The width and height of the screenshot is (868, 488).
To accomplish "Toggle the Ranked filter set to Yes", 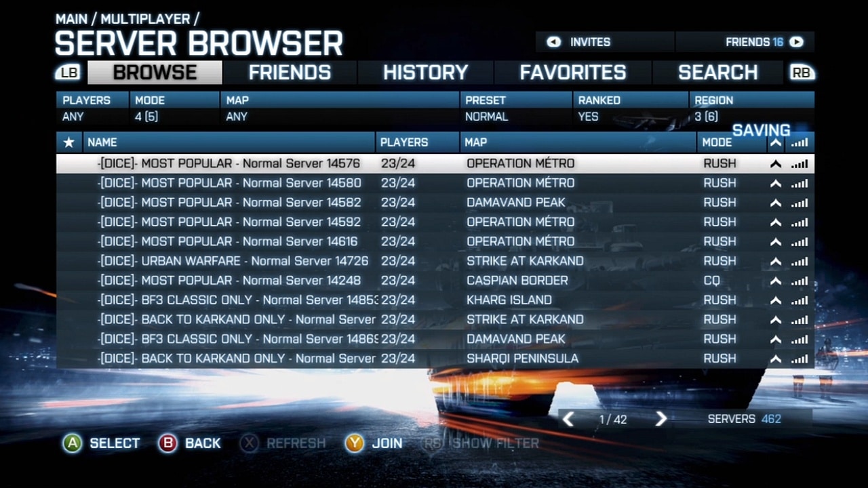I will tap(630, 108).
